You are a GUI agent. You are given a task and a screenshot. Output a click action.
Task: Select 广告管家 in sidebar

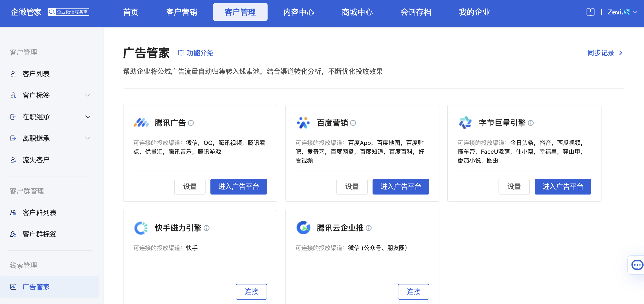(x=50, y=287)
